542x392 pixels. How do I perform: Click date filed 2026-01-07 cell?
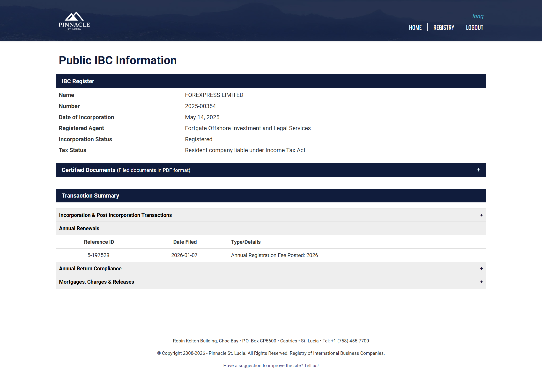[185, 255]
